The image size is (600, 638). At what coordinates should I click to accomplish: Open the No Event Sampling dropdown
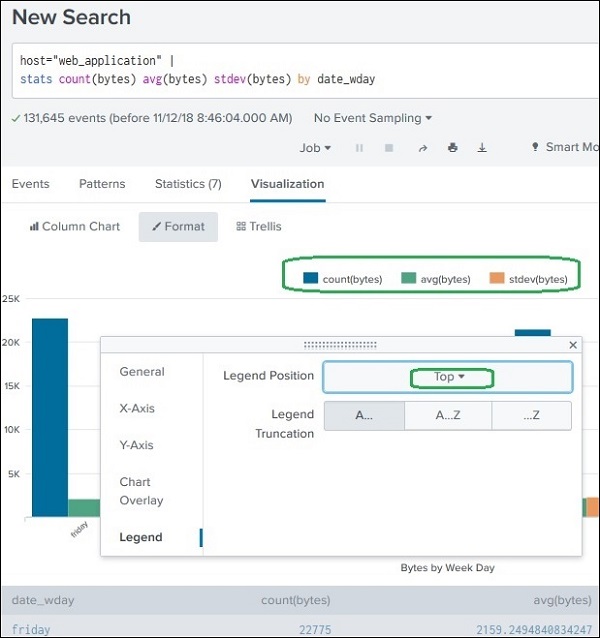pos(373,118)
